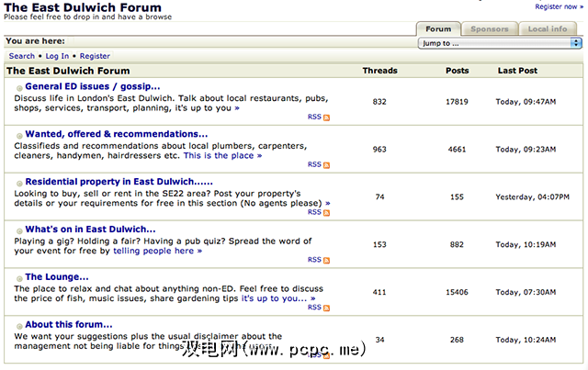Click the Register now link
Viewport: 588px width, 370px height.
[559, 6]
